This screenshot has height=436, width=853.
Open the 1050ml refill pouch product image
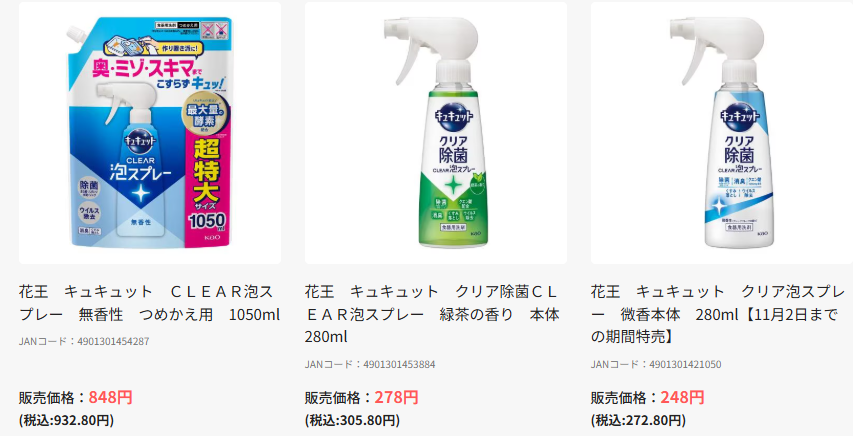(150, 133)
